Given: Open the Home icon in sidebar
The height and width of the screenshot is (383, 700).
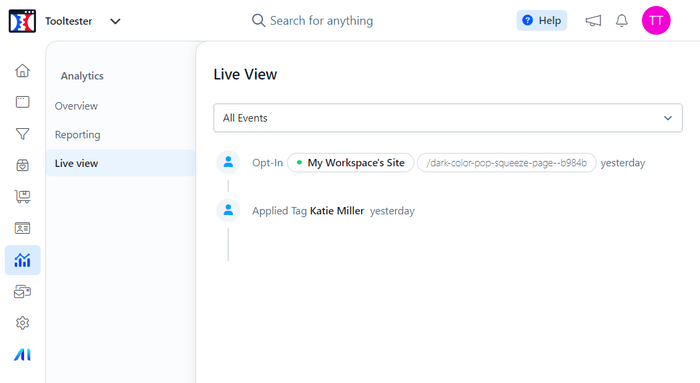Looking at the screenshot, I should [22, 71].
